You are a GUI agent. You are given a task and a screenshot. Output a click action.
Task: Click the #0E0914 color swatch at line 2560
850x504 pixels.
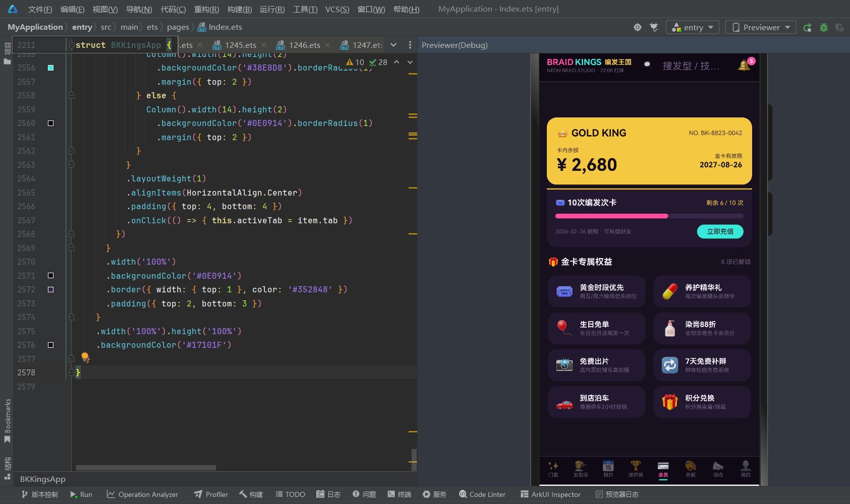(x=50, y=123)
